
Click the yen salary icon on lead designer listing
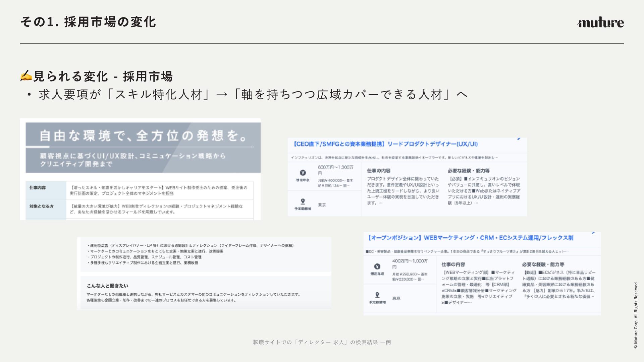coord(303,173)
